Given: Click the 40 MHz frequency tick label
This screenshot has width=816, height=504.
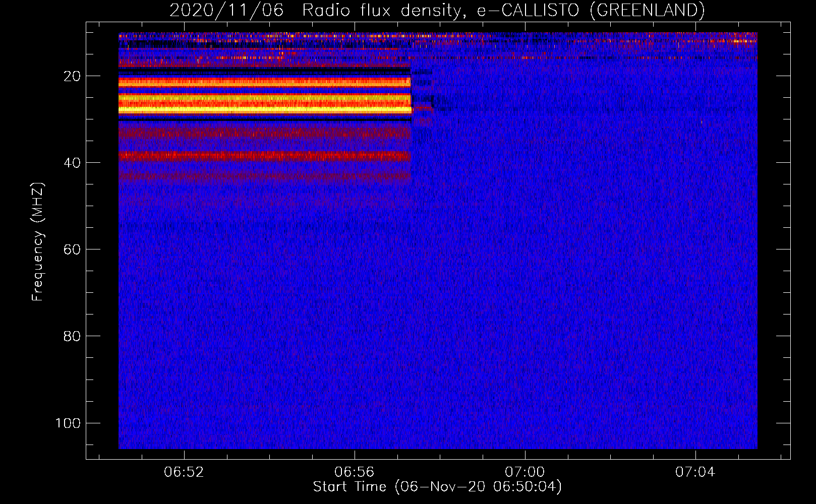Looking at the screenshot, I should 72,163.
